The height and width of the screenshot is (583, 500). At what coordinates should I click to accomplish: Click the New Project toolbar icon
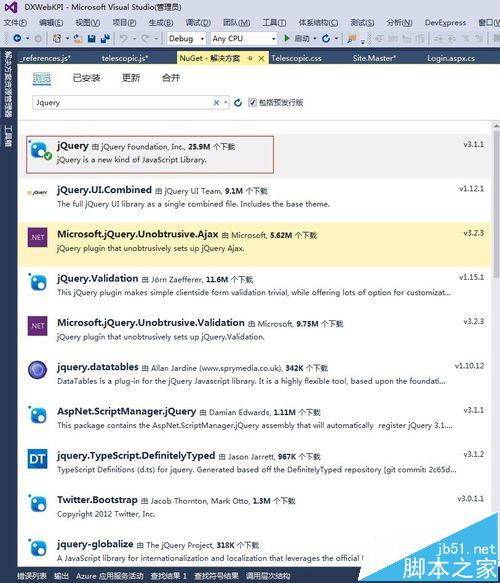57,38
